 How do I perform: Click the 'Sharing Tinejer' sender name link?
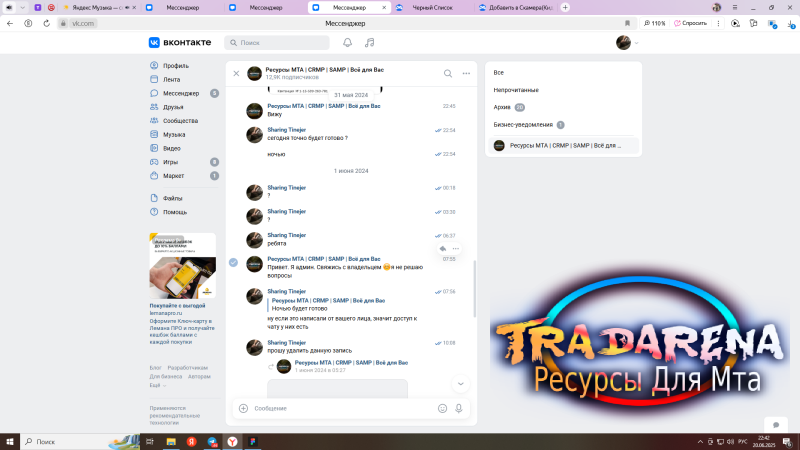(x=286, y=130)
